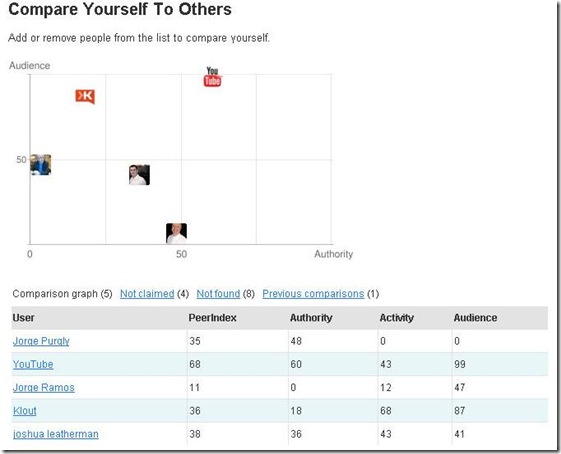The height and width of the screenshot is (454, 561).
Task: Click the bottom avatar near Authority 50
Action: pos(176,233)
